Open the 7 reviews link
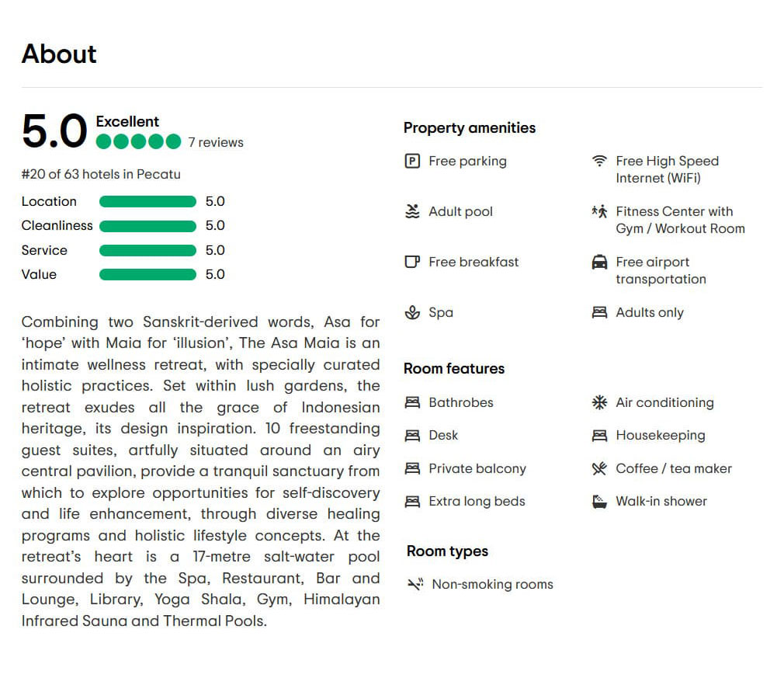This screenshot has width=784, height=685. (x=216, y=142)
